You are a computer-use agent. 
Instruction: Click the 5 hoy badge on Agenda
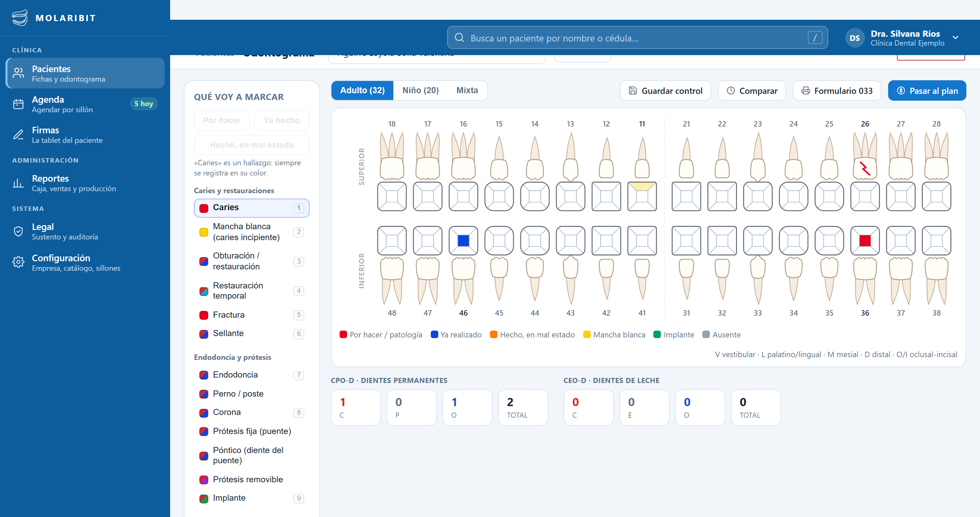[144, 104]
